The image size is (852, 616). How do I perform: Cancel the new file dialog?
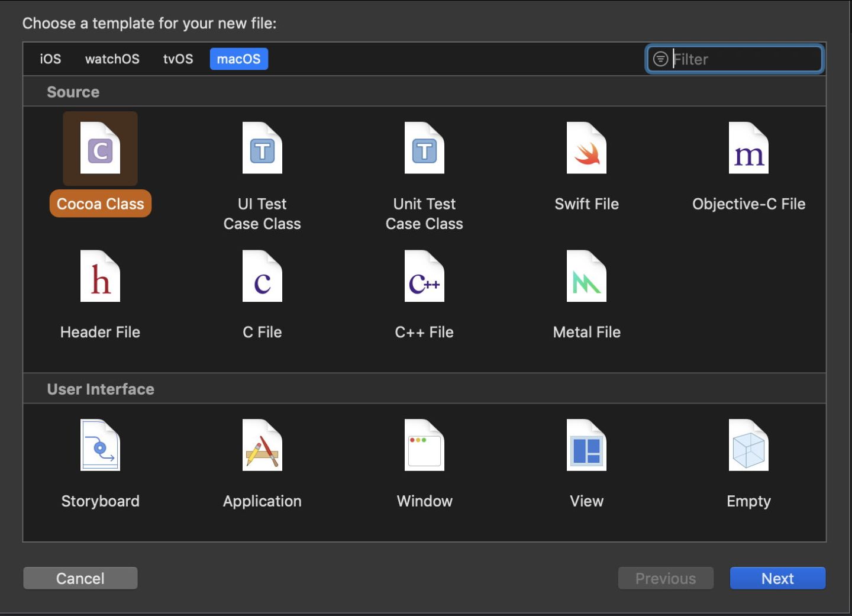tap(80, 578)
